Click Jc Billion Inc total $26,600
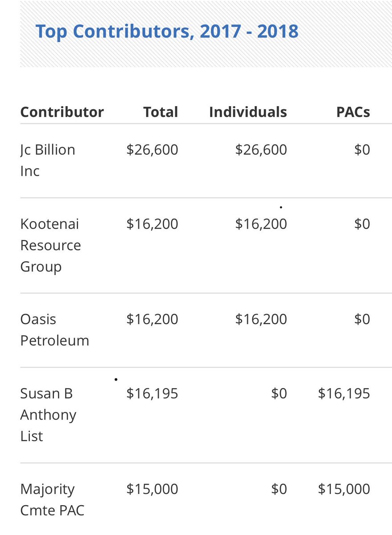Viewport: 392px width, 535px height. coord(152,150)
